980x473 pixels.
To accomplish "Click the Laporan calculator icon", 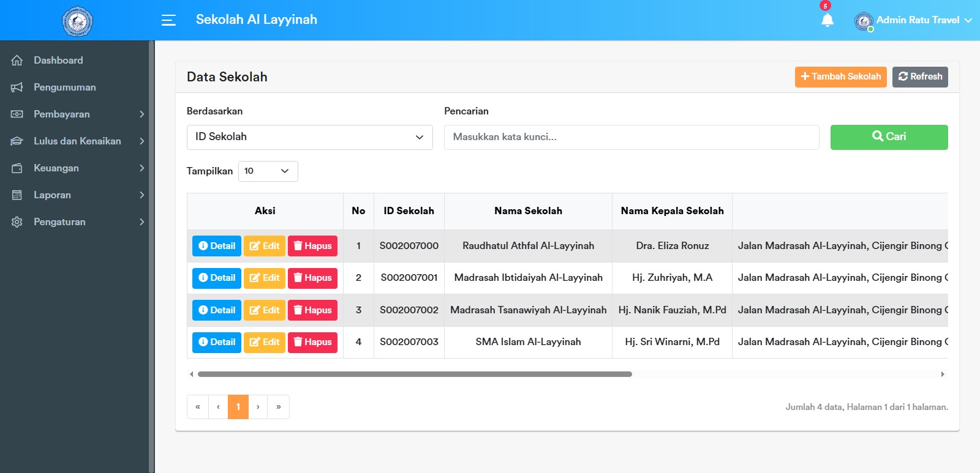I will (17, 195).
